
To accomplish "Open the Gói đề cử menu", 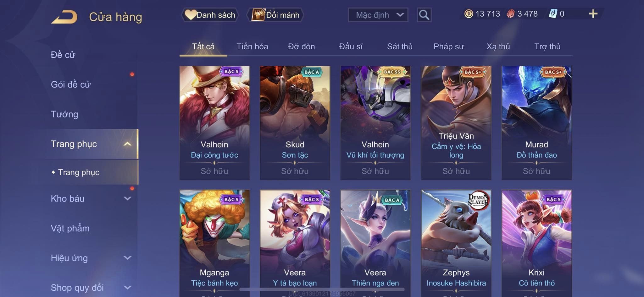I will 71,84.
